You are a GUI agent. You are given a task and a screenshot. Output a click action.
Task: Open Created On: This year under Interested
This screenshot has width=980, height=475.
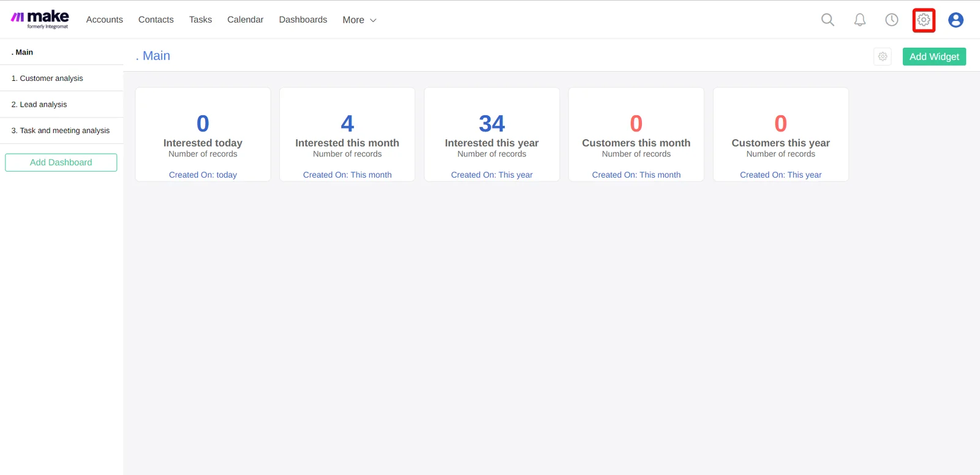(492, 175)
